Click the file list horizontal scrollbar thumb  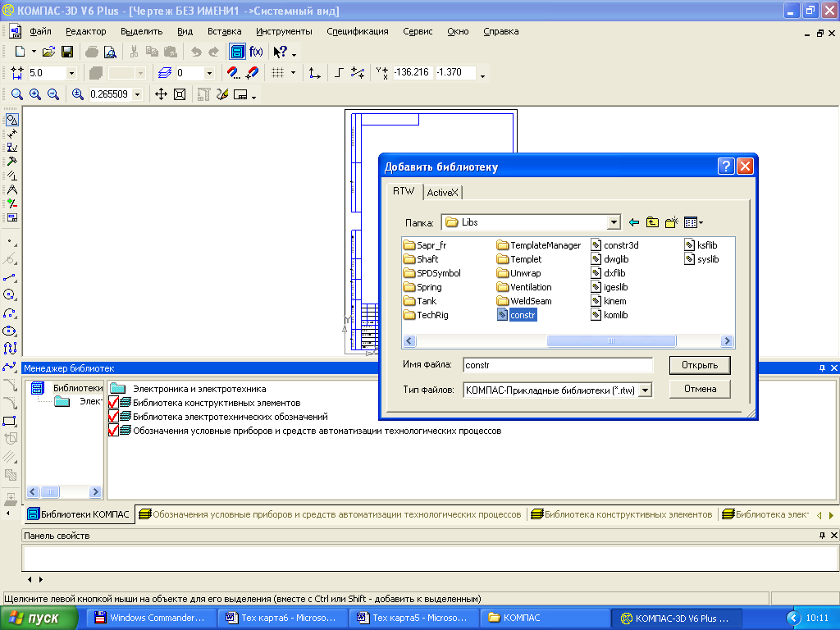click(611, 340)
